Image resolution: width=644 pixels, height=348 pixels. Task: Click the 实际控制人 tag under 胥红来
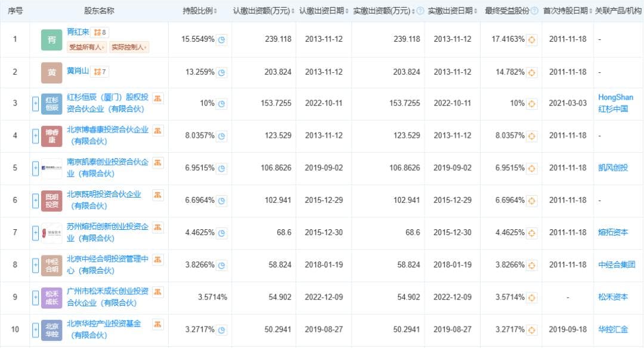129,47
